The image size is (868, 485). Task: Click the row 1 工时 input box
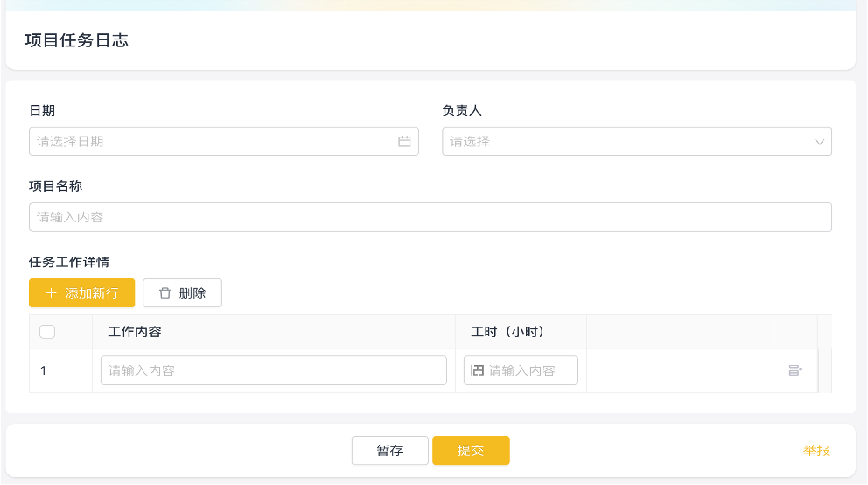529,370
